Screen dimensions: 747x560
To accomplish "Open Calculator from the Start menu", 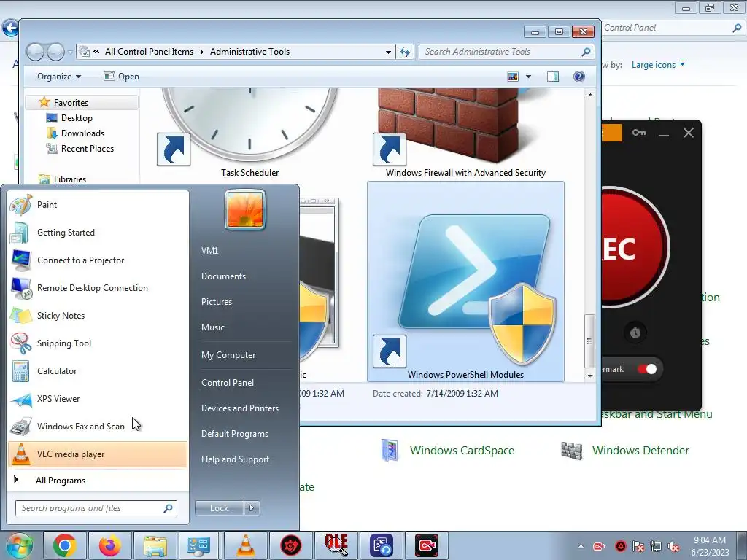I will (98, 371).
